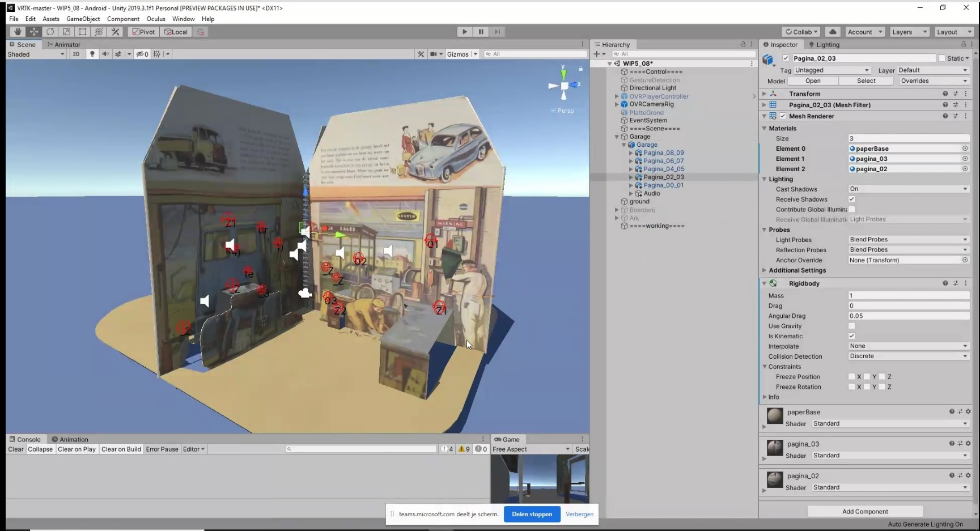Viewport: 980px width, 531px height.
Task: Choose the Rect Transform tool
Action: [x=83, y=32]
